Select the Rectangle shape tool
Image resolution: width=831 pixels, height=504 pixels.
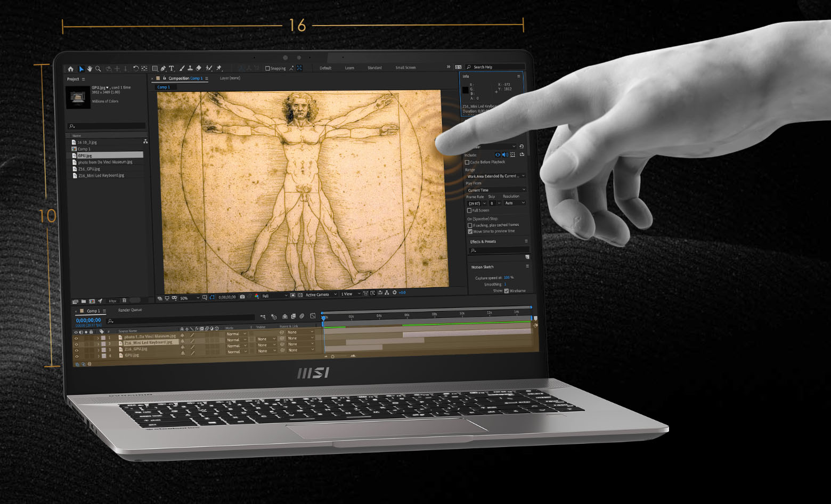[x=155, y=68]
